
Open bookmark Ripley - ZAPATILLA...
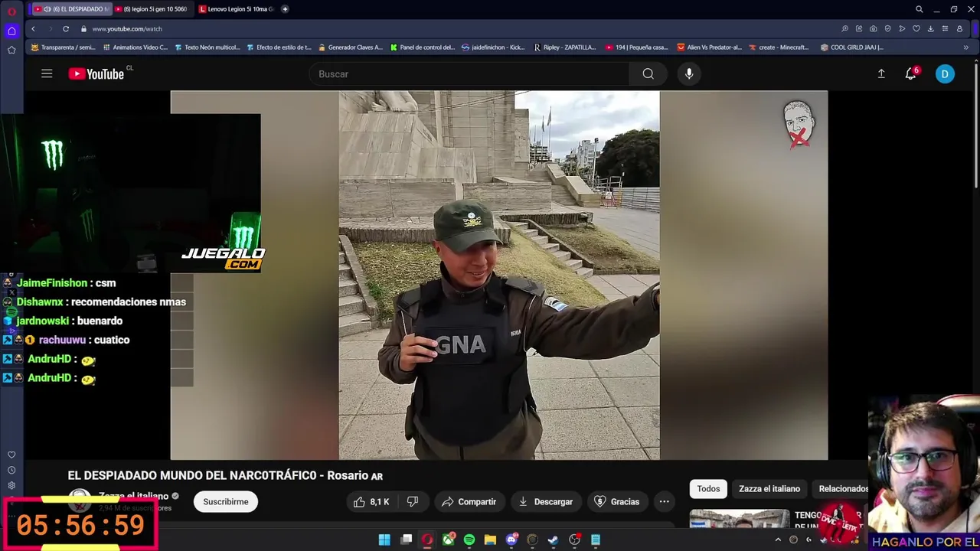pos(565,47)
